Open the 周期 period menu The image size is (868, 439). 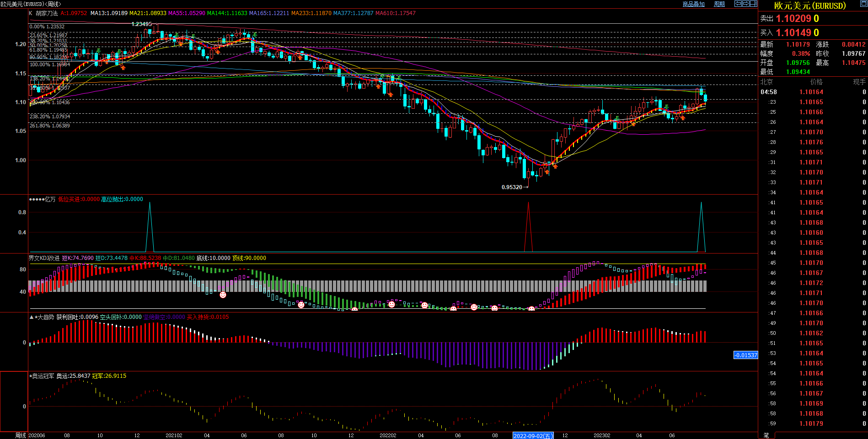[x=719, y=4]
